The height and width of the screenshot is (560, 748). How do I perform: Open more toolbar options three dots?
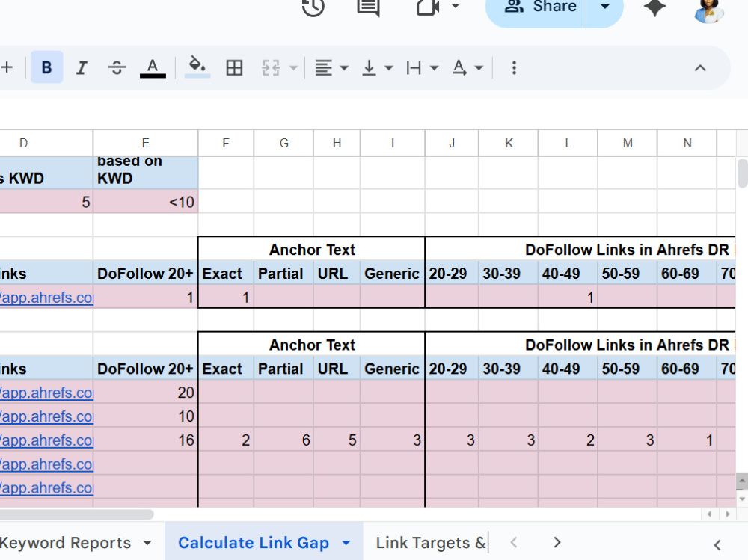pyautogui.click(x=514, y=67)
